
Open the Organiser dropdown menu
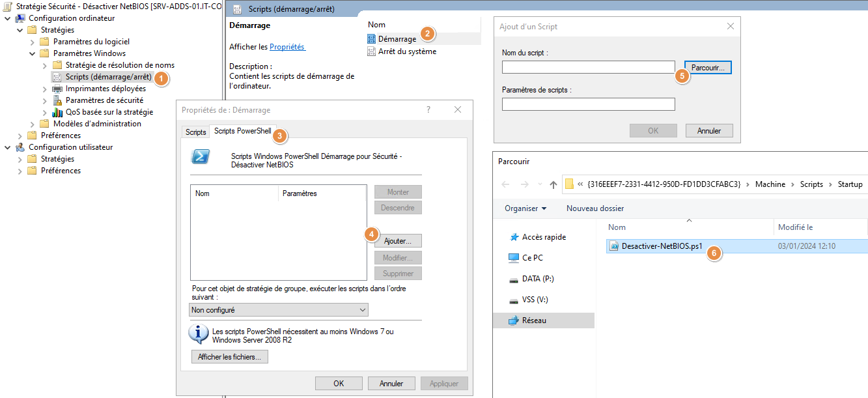(x=525, y=208)
